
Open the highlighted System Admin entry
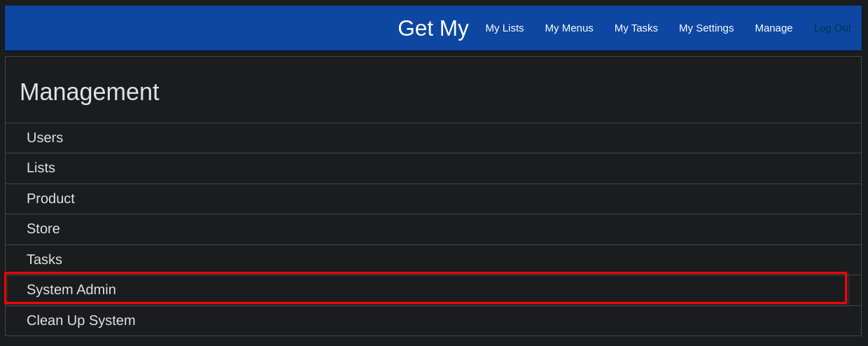coord(426,289)
